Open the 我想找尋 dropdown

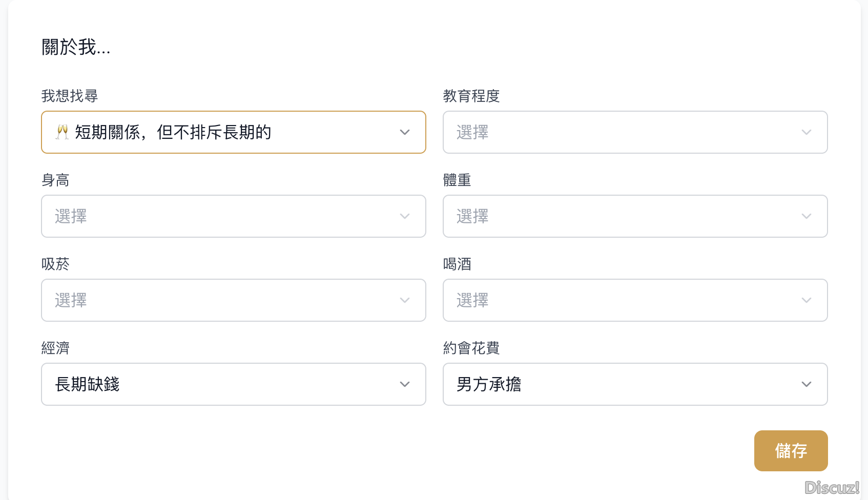point(234,132)
